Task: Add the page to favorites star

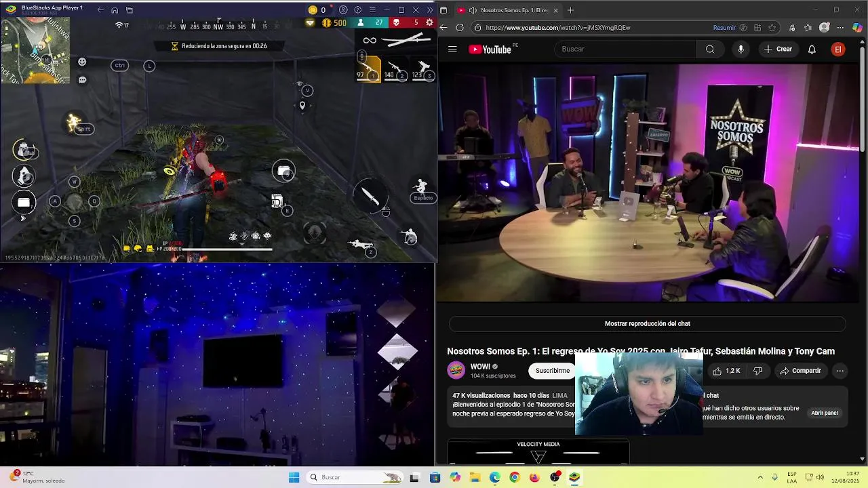Action: [772, 28]
